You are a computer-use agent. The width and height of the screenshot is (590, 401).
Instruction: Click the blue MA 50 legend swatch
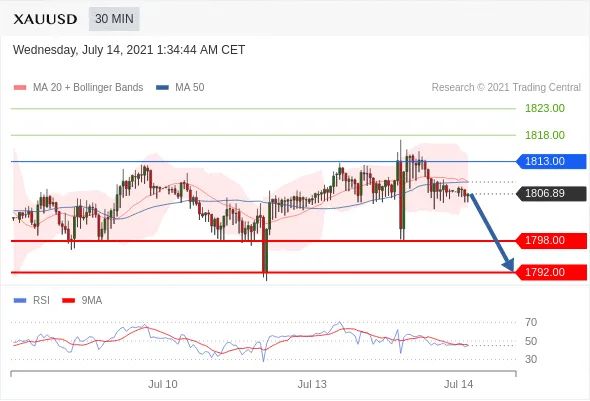(162, 88)
